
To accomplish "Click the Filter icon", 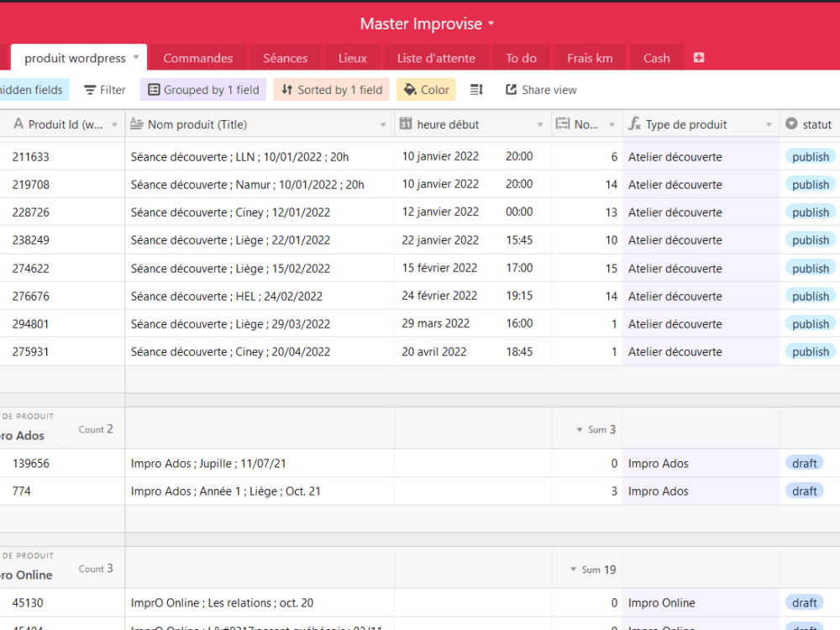I will point(90,90).
